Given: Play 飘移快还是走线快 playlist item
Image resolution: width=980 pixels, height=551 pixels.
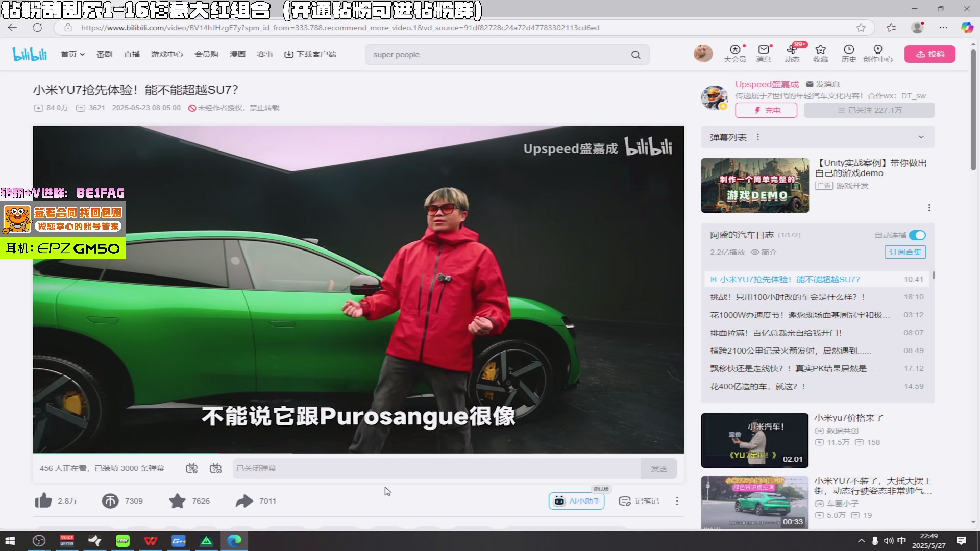Looking at the screenshot, I should pos(817,368).
